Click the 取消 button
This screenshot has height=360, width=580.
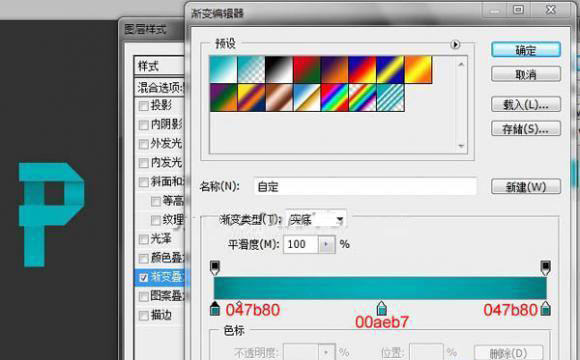coord(526,74)
